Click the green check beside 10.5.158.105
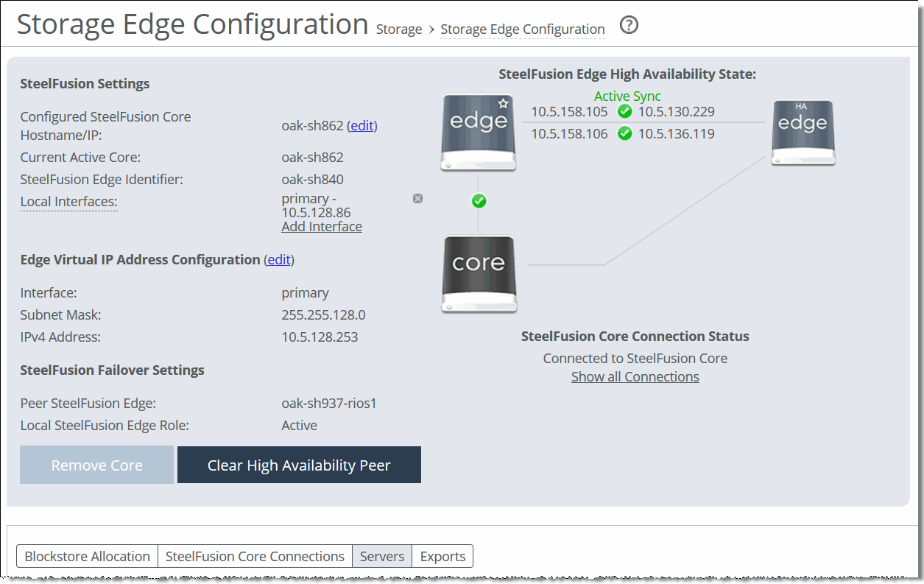924x584 pixels. (624, 111)
